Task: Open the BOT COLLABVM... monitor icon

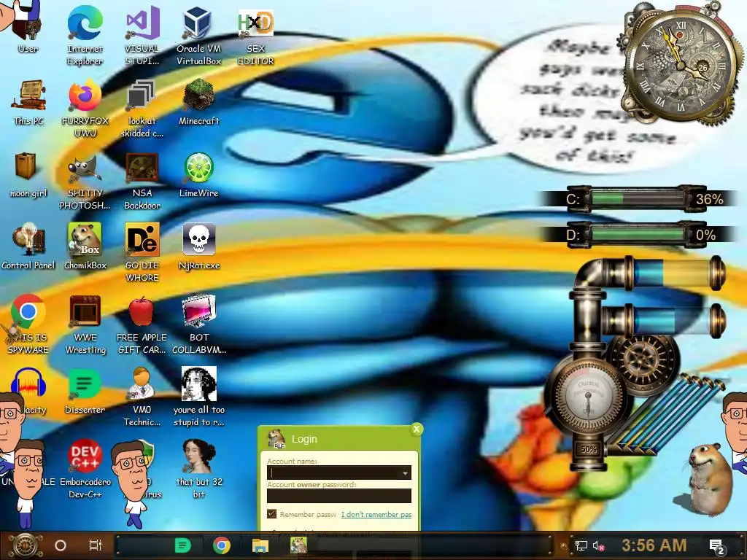Action: [x=198, y=324]
